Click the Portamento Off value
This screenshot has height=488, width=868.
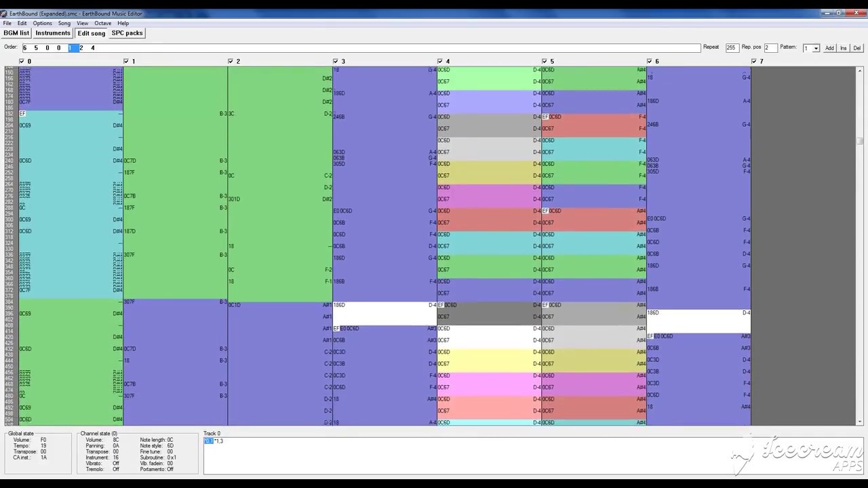(170, 469)
